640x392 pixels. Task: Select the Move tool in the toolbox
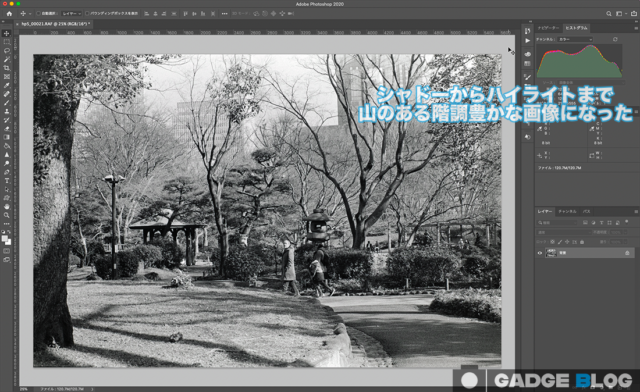coord(7,33)
